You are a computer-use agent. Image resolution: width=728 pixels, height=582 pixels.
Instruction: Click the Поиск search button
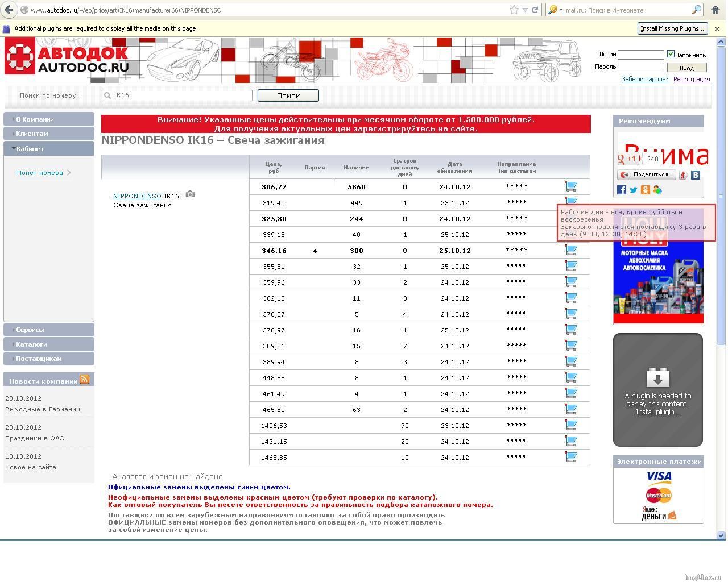[288, 95]
